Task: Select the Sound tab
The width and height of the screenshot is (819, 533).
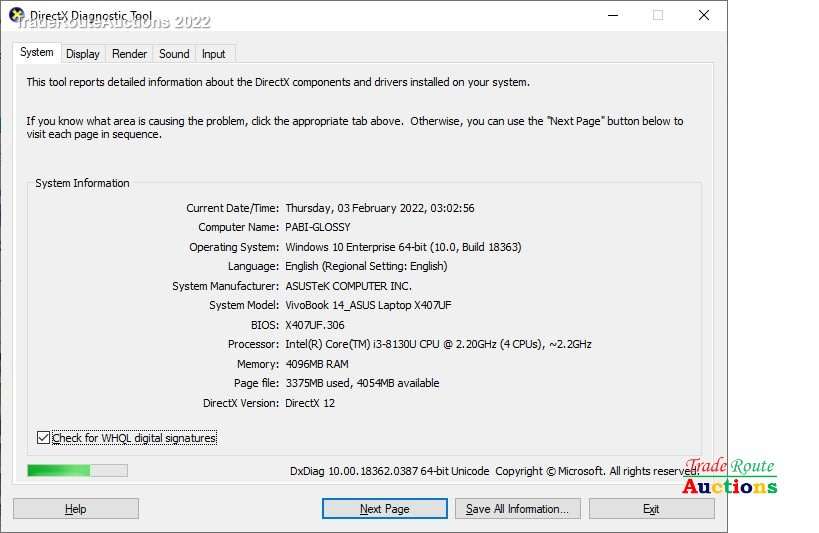Action: pyautogui.click(x=174, y=54)
